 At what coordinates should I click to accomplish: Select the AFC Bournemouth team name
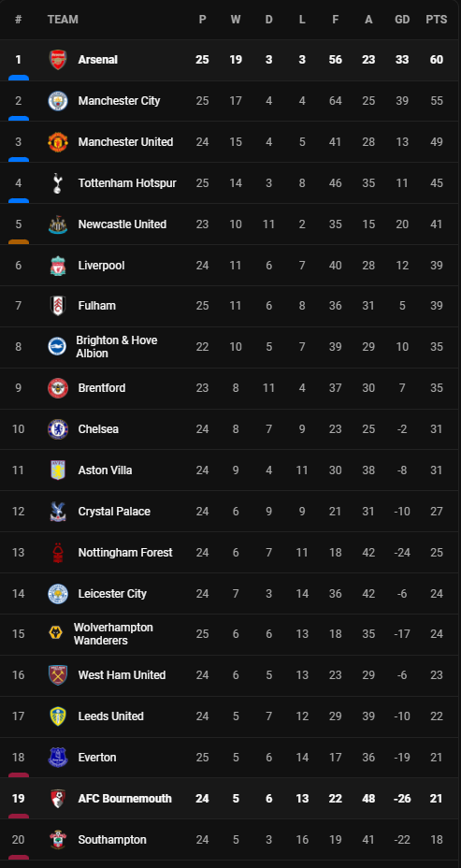[125, 799]
